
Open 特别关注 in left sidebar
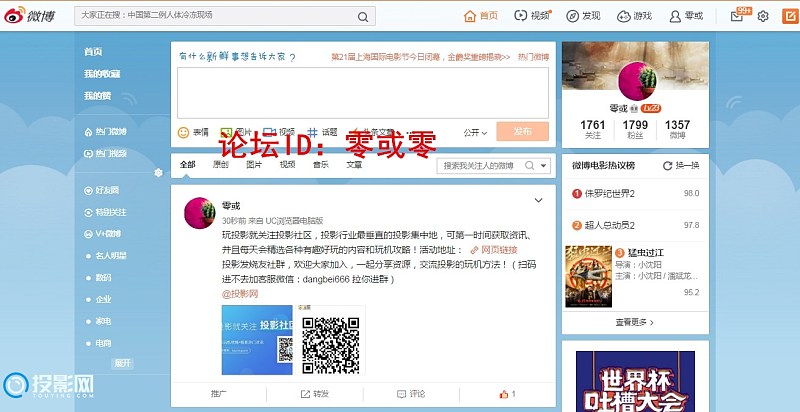(105, 212)
